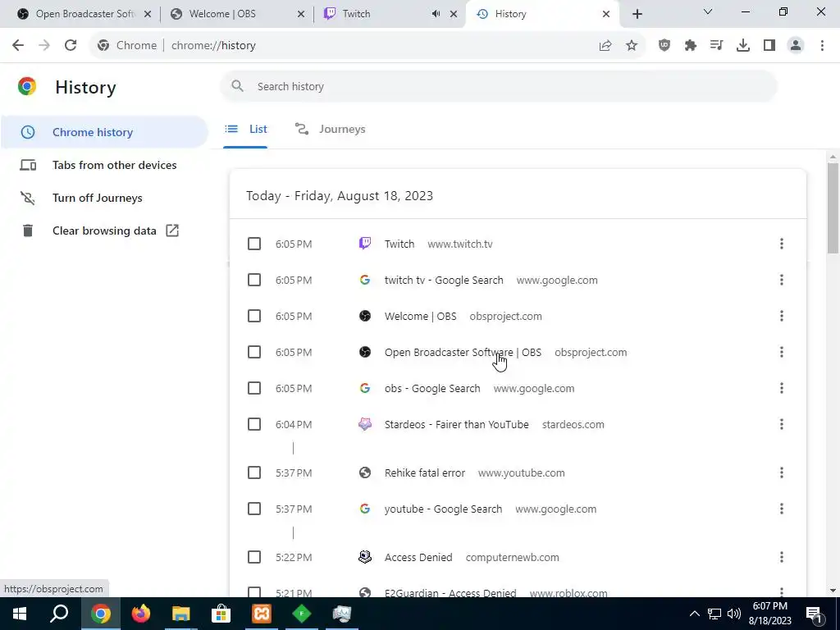The image size is (840, 630).
Task: Open actions menu for obs Google Search entry
Action: [782, 388]
